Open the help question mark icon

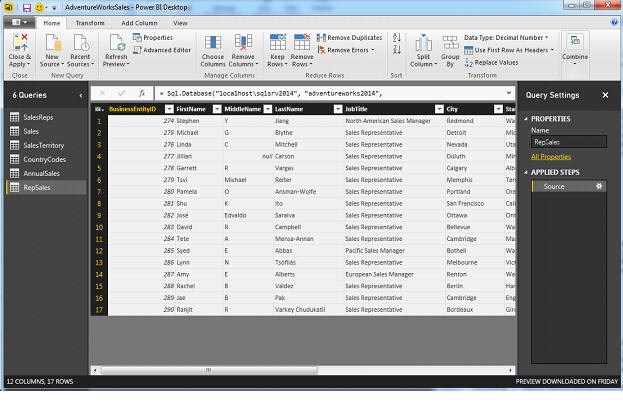(x=614, y=22)
